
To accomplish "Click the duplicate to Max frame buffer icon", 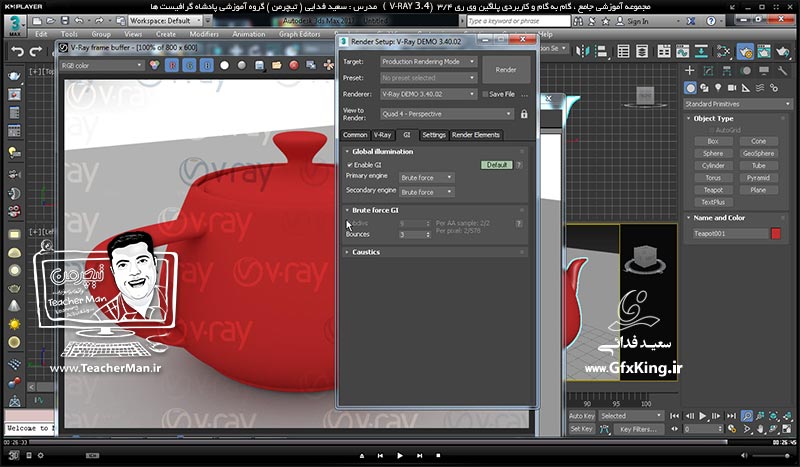I will pos(311,65).
